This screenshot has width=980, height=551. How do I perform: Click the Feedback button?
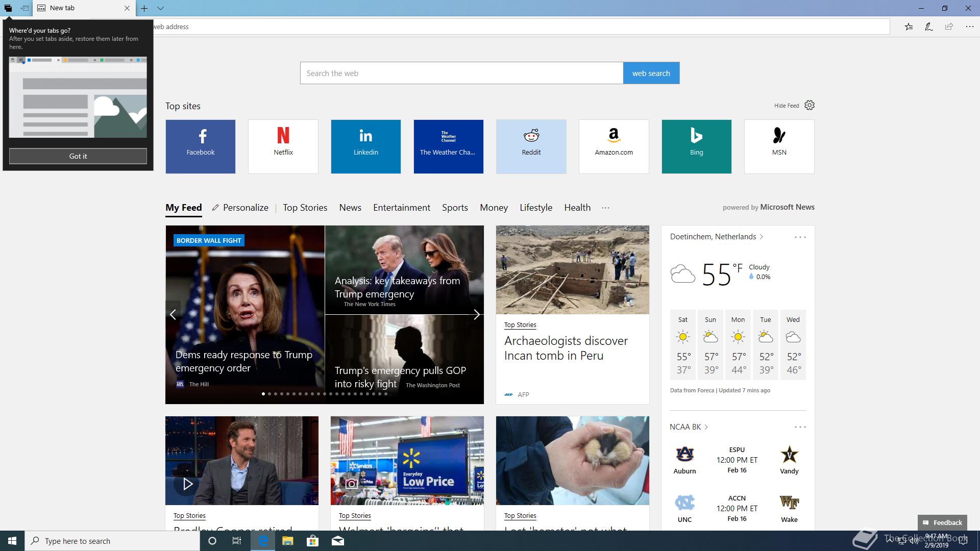pos(942,522)
